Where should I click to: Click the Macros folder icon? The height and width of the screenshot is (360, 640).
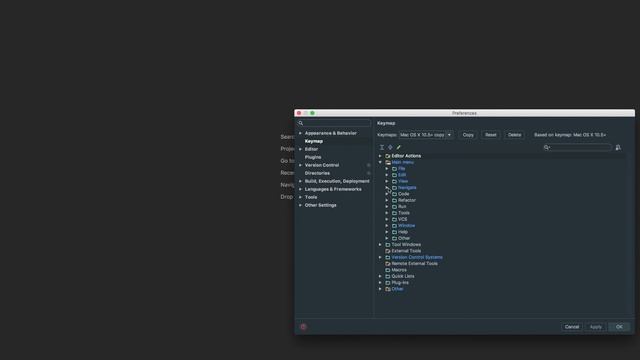tap(388, 270)
